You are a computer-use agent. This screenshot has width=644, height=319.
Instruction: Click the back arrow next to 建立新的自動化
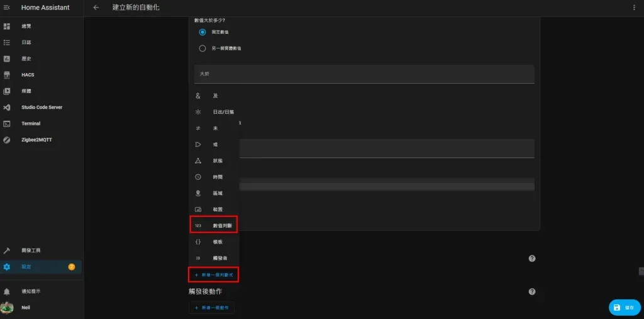pyautogui.click(x=96, y=8)
